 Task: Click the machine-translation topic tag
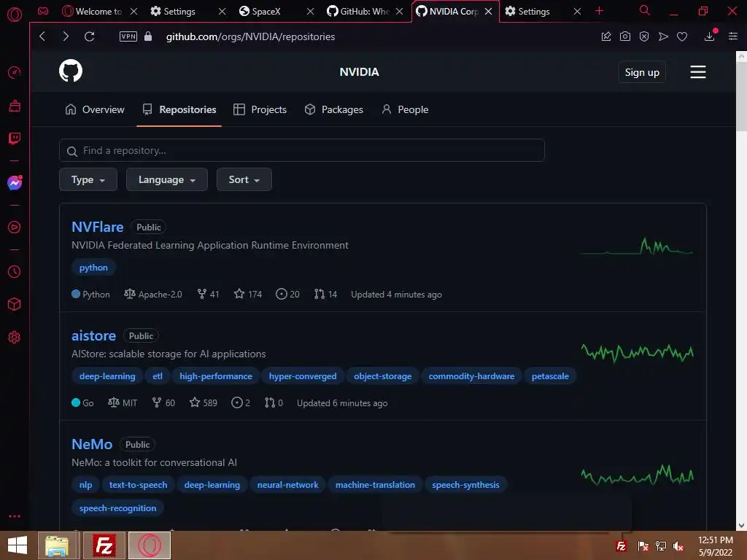[375, 485]
